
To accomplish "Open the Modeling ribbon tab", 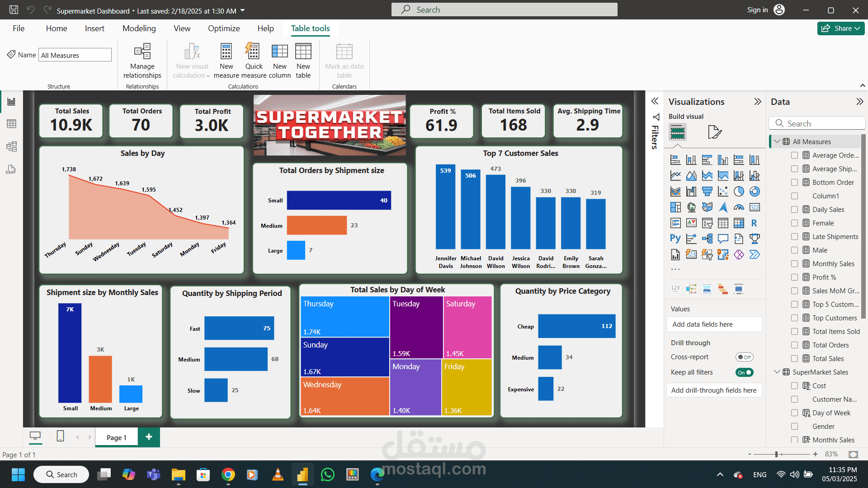I will pos(139,28).
